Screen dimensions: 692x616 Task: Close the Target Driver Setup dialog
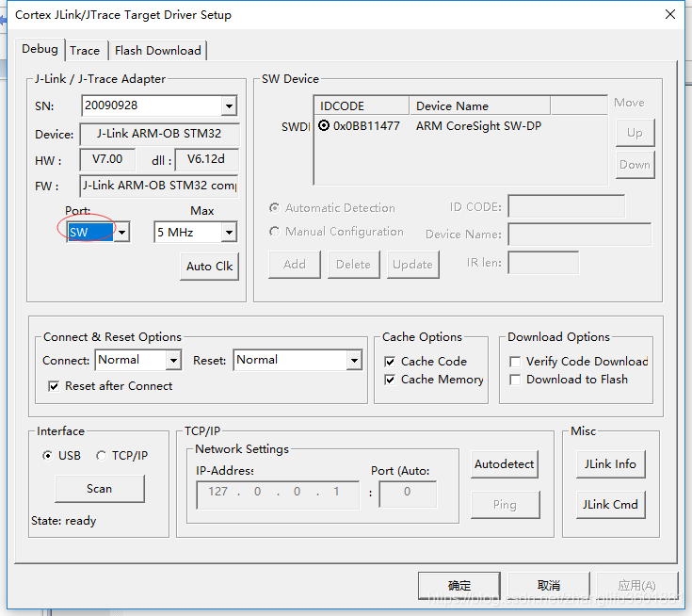coord(670,14)
